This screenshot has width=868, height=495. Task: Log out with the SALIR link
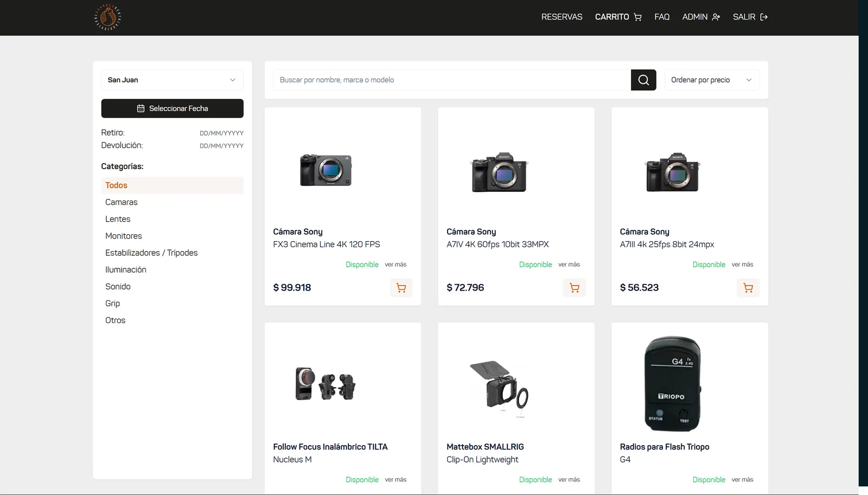[x=750, y=17]
